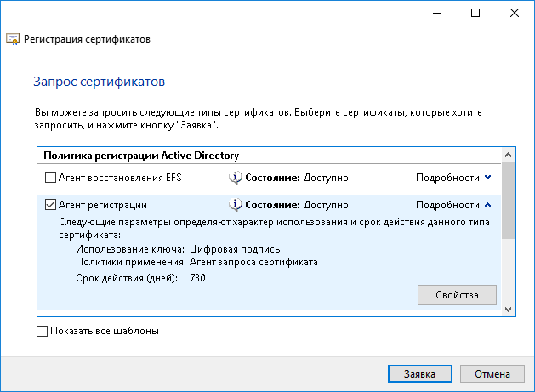Click the scroll up arrow of certificate list
Viewport: 535px width, 392px height.
tap(508, 156)
